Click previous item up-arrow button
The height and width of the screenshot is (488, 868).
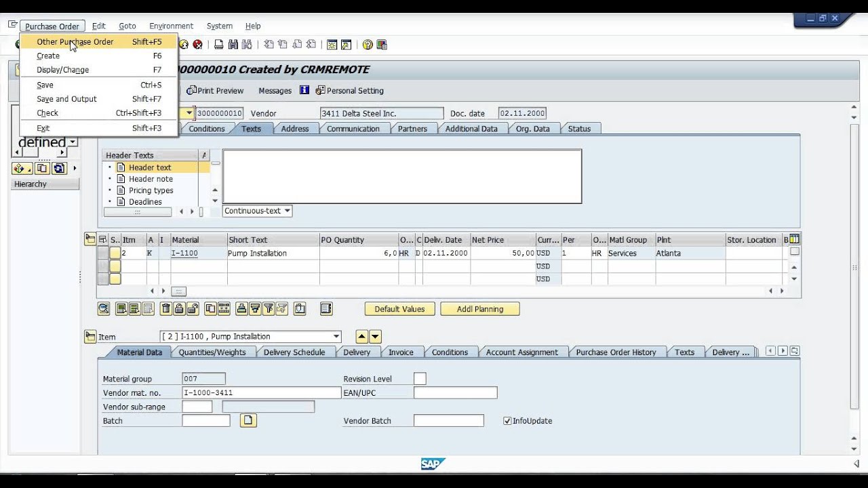click(362, 336)
